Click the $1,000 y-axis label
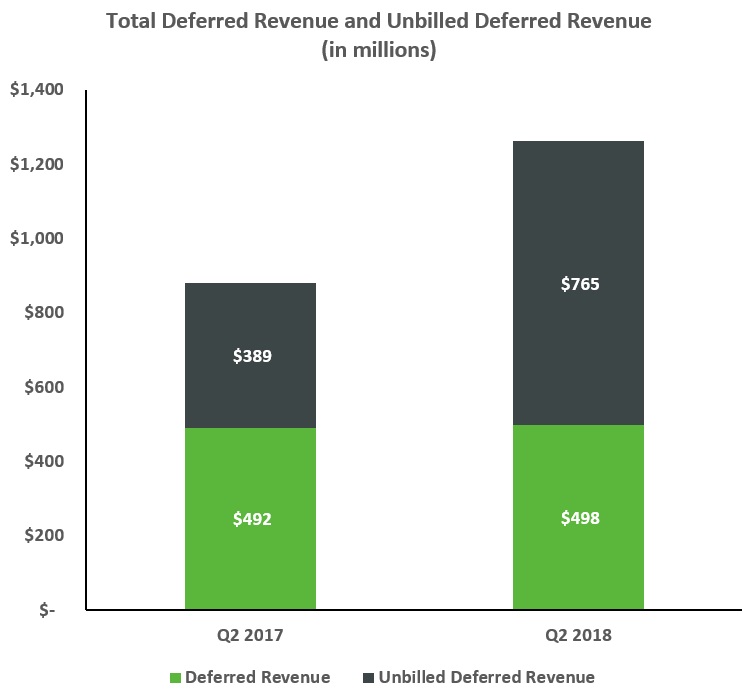This screenshot has height=699, width=743. [x=35, y=238]
